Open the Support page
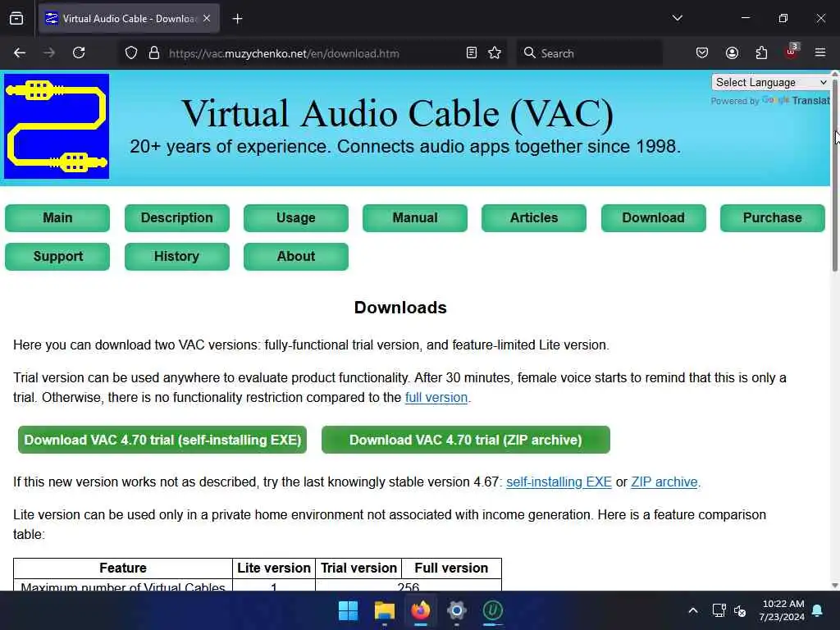 click(x=57, y=257)
